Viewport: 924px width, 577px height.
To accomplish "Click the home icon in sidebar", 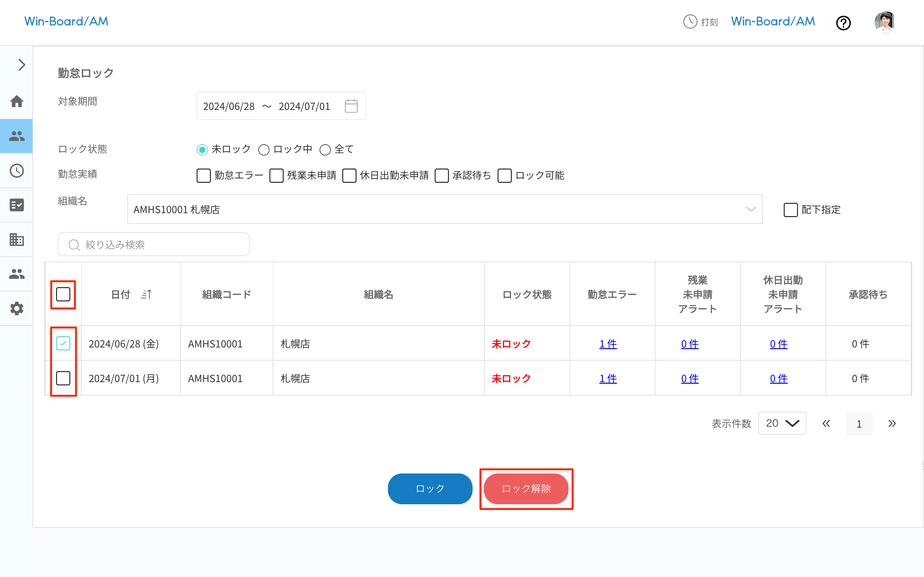I will click(16, 102).
